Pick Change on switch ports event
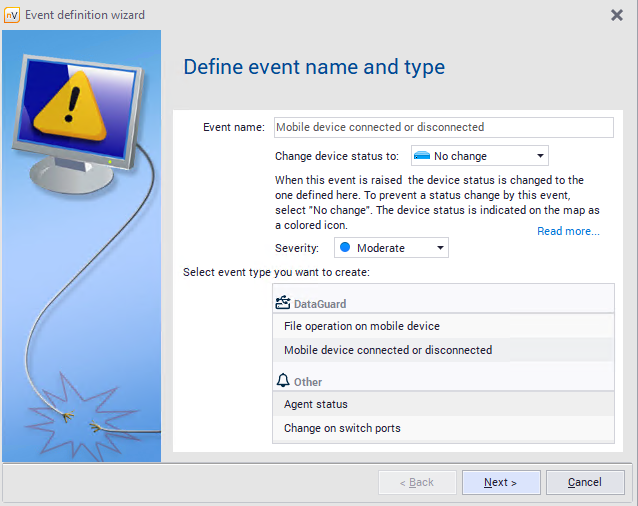638x506 pixels. 342,428
